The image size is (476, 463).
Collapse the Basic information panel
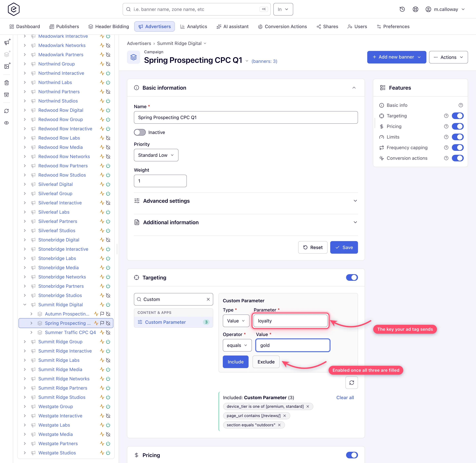tap(354, 88)
